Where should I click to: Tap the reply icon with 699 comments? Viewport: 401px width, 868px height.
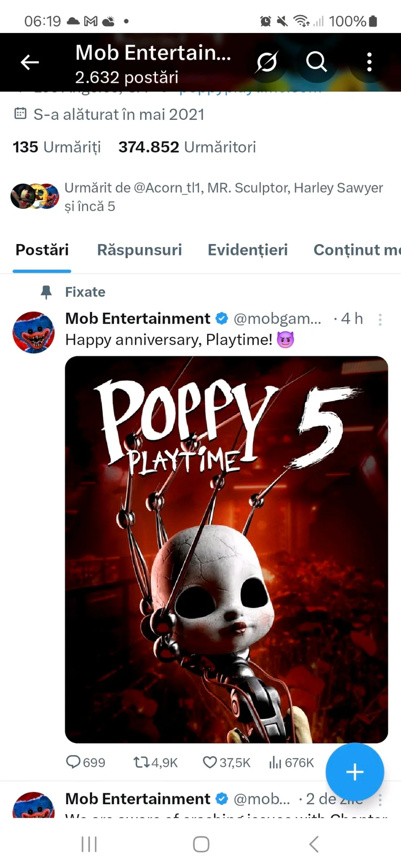tap(74, 762)
